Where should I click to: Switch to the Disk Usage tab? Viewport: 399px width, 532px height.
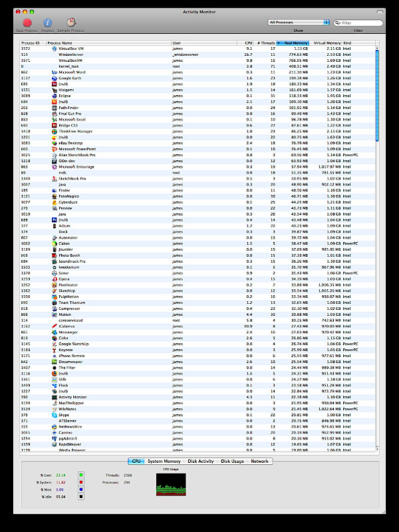pyautogui.click(x=232, y=461)
